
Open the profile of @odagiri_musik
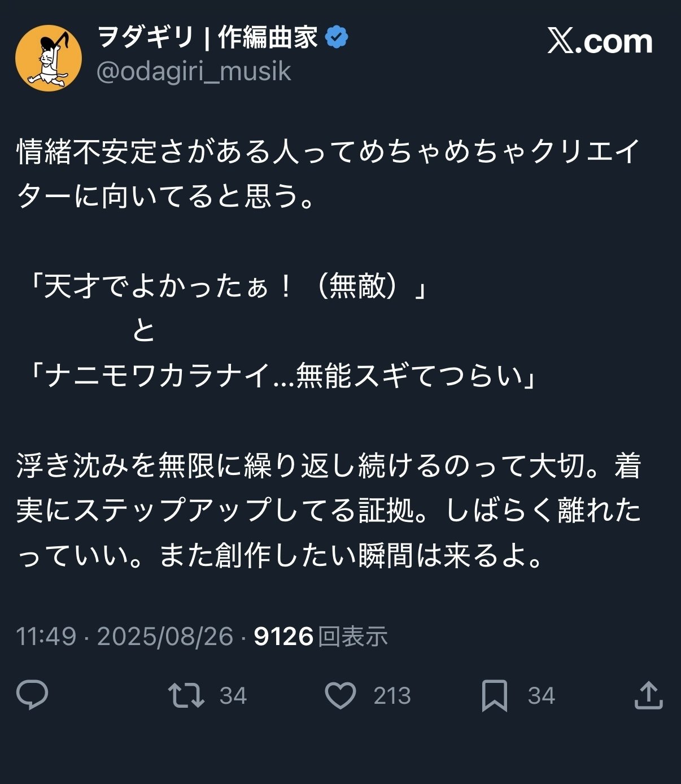click(x=194, y=72)
